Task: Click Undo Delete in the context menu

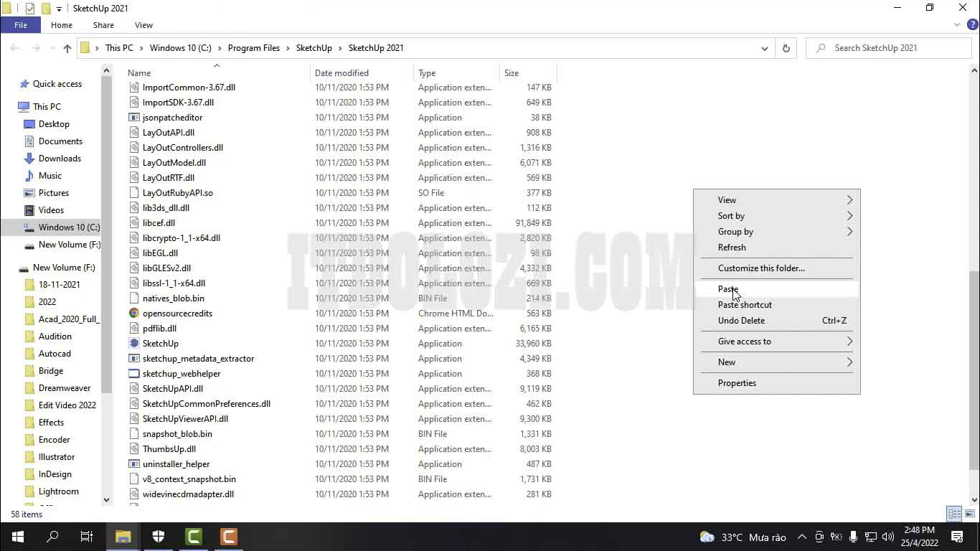Action: coord(741,320)
